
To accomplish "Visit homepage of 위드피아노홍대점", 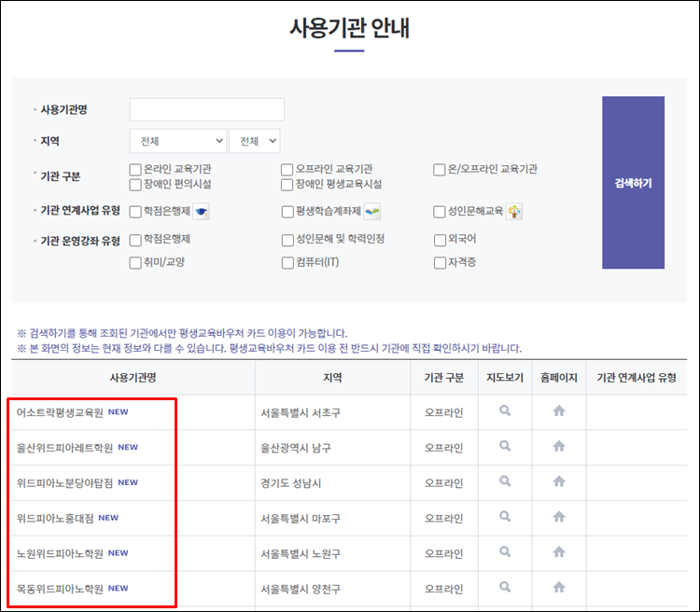I will pyautogui.click(x=559, y=517).
